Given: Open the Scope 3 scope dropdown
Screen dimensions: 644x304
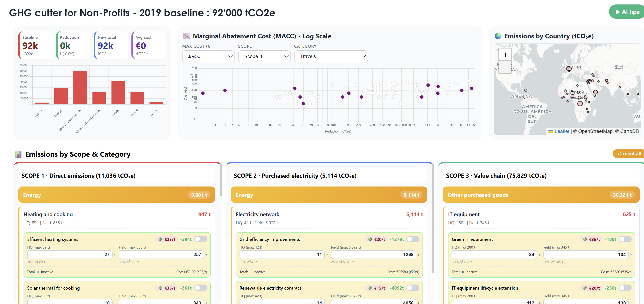Looking at the screenshot, I should pyautogui.click(x=264, y=56).
